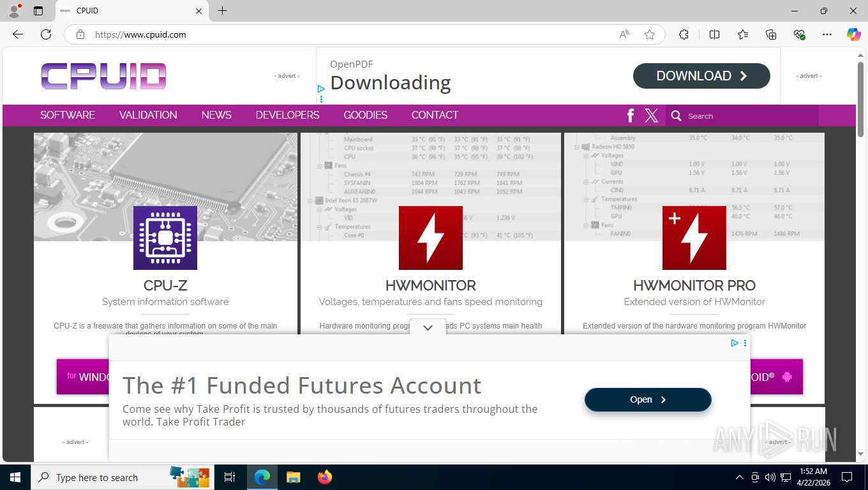Open the VALIDATION menu
The width and height of the screenshot is (868, 490).
[148, 115]
